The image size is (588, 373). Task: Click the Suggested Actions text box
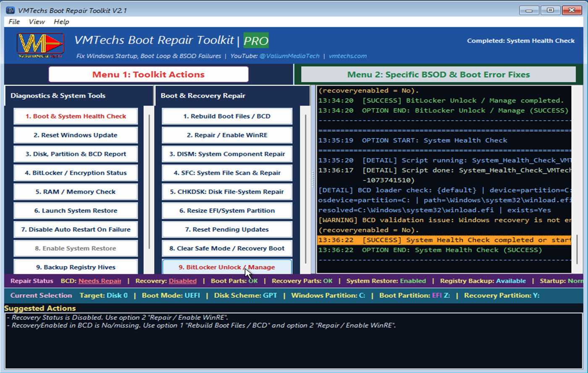point(294,341)
